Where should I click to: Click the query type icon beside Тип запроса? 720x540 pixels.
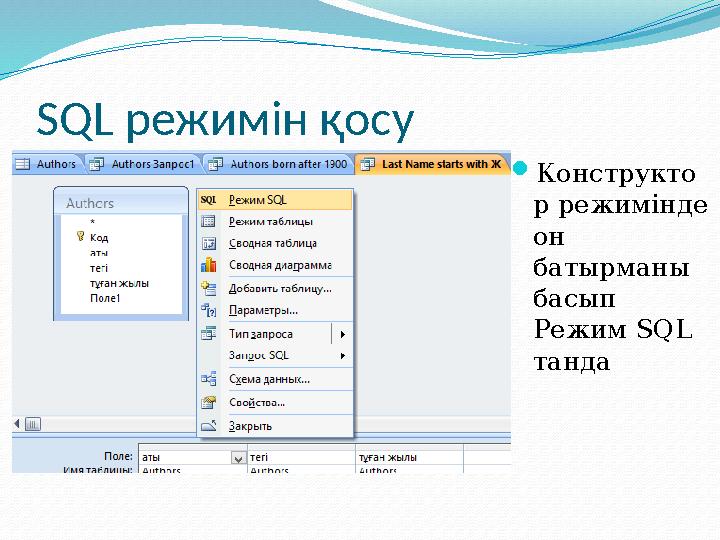208,333
